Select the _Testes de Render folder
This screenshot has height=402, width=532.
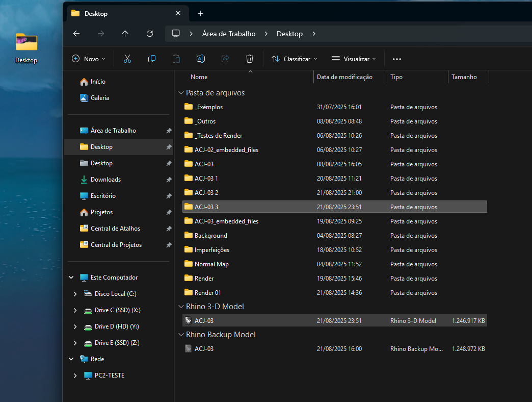[334, 136]
